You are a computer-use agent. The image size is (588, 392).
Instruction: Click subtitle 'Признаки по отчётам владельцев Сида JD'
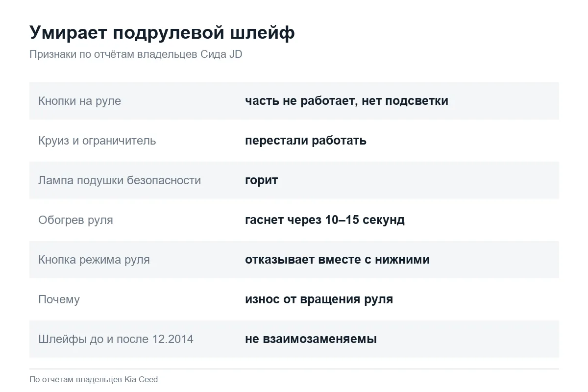136,54
